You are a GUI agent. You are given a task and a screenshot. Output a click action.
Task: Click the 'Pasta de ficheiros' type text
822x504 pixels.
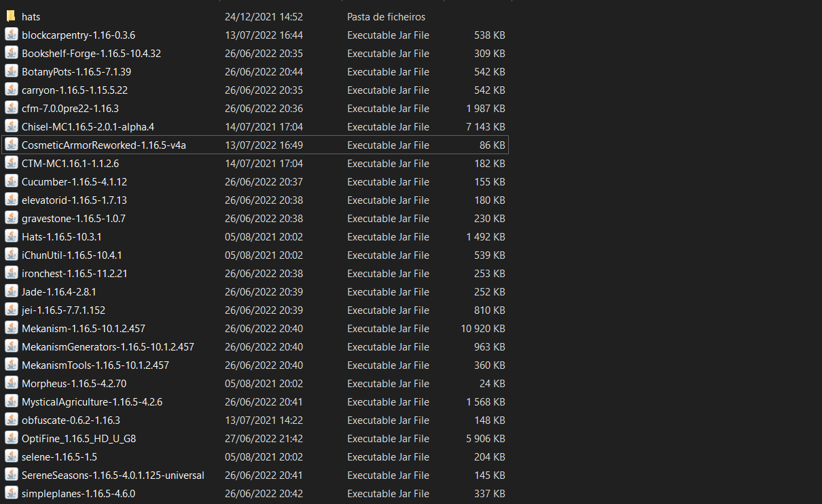386,16
